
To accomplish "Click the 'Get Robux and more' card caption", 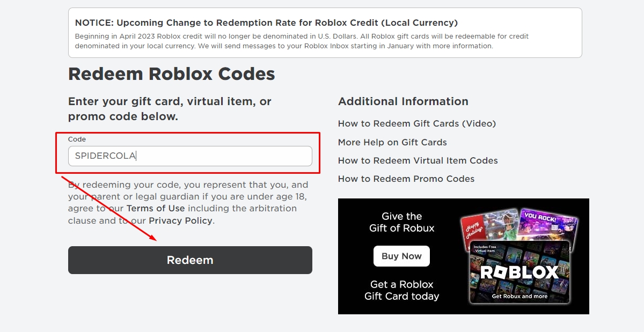I will tap(519, 296).
